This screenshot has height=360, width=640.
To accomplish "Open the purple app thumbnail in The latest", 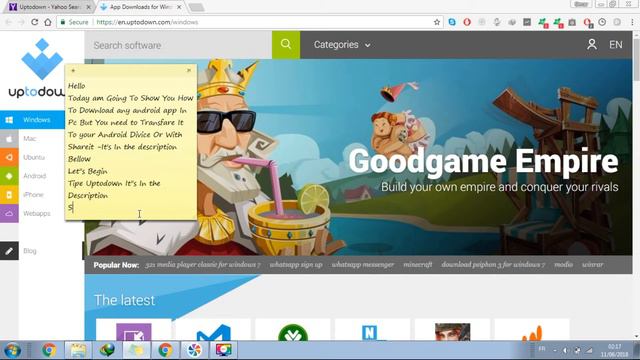I will point(133,331).
